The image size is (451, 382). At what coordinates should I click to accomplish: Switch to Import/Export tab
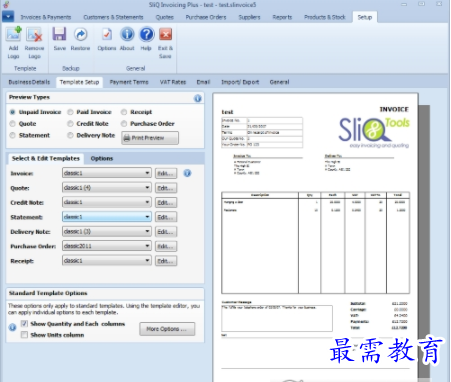(240, 82)
